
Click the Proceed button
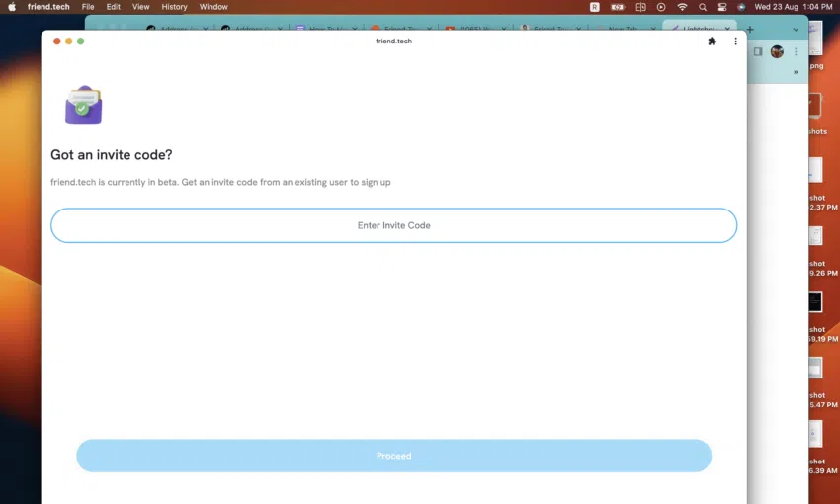coord(393,456)
